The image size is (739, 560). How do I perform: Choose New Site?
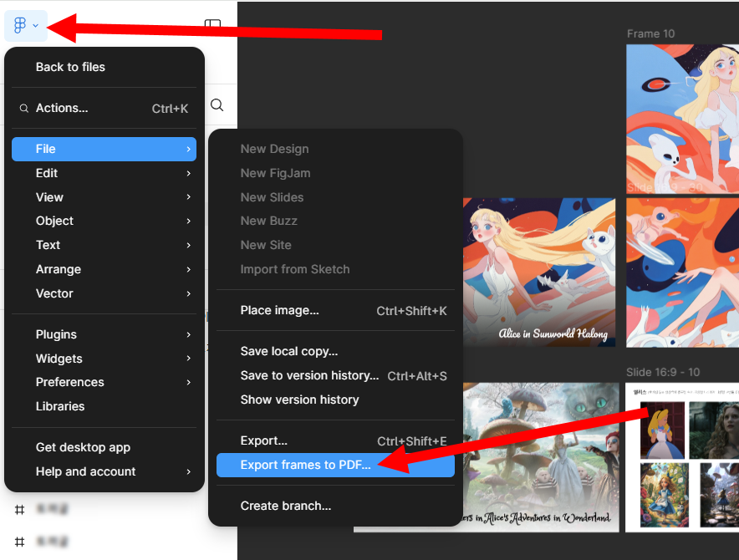pyautogui.click(x=335, y=245)
